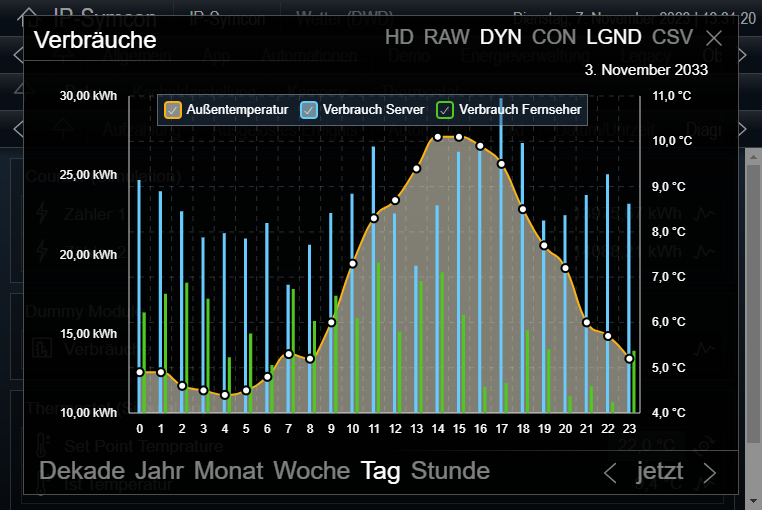Screen dimensions: 762x510
Task: Toggle the Außentemperatur series checkbox
Action: (173, 109)
